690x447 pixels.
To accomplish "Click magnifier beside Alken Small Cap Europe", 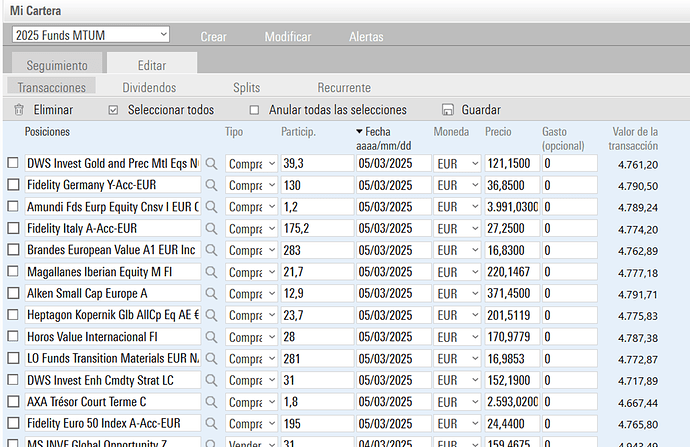I will pos(211,293).
